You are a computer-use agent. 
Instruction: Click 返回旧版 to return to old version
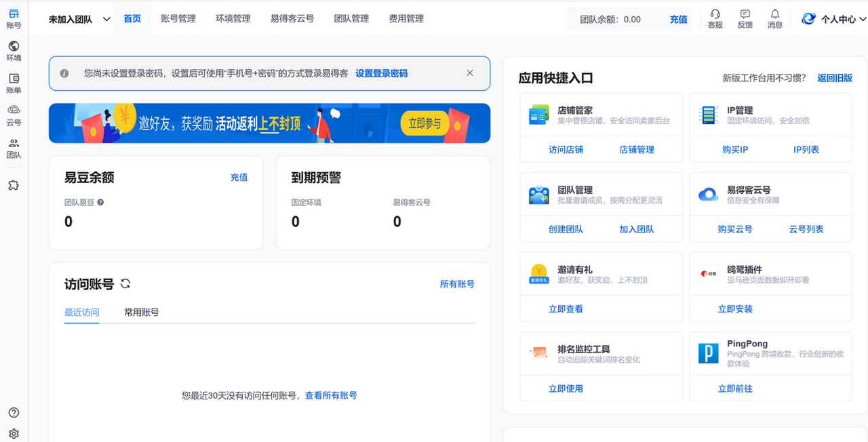pos(835,78)
